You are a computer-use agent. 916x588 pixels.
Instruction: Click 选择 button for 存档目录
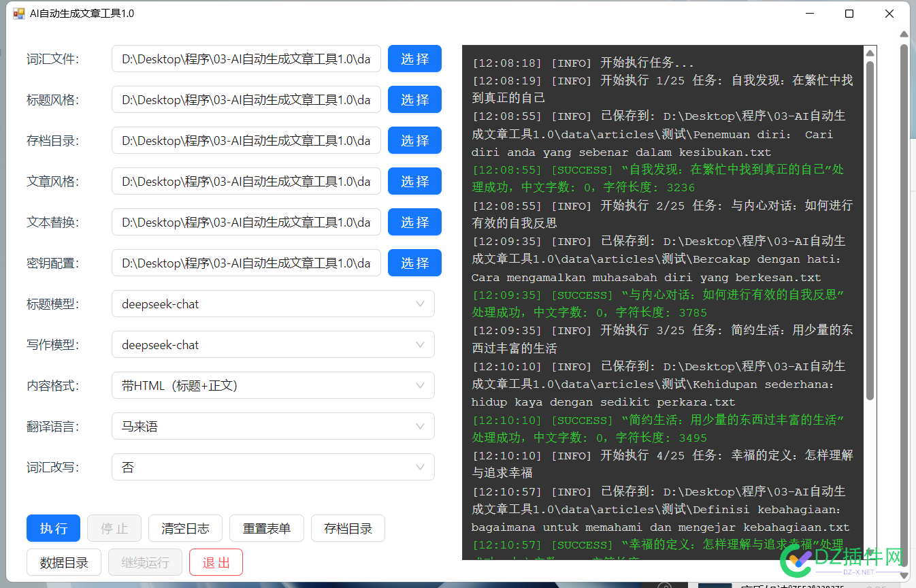point(414,140)
